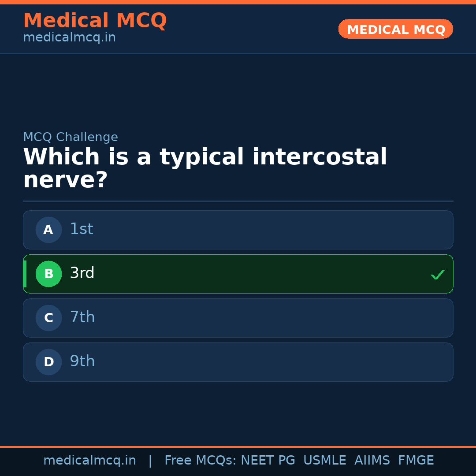Click the green left edge of option B
476x476 pixels.
[25, 274]
